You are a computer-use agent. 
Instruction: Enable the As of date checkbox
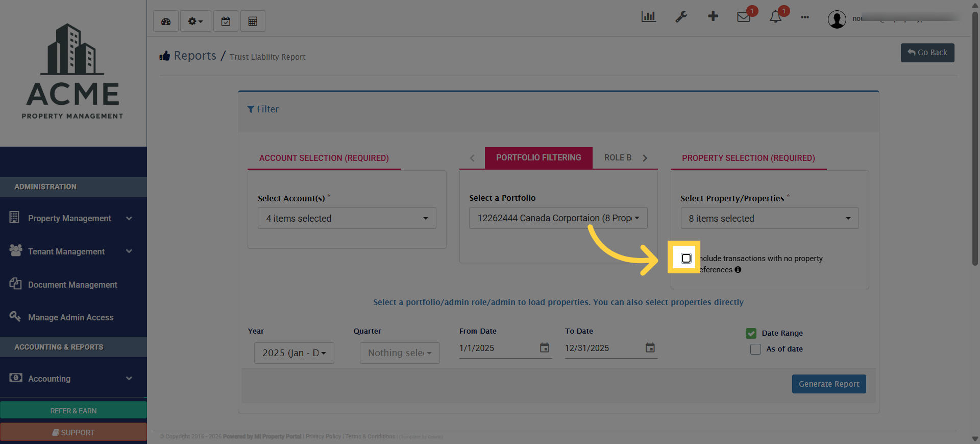click(755, 349)
